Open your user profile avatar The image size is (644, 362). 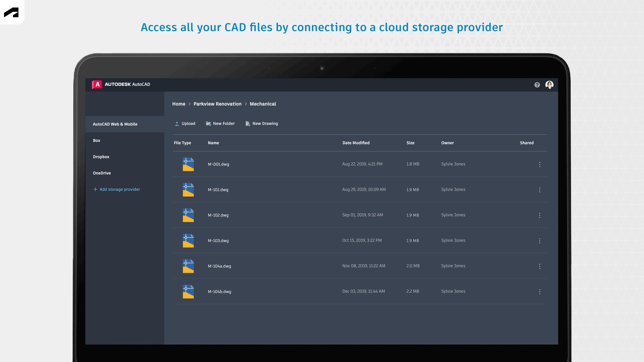click(549, 85)
